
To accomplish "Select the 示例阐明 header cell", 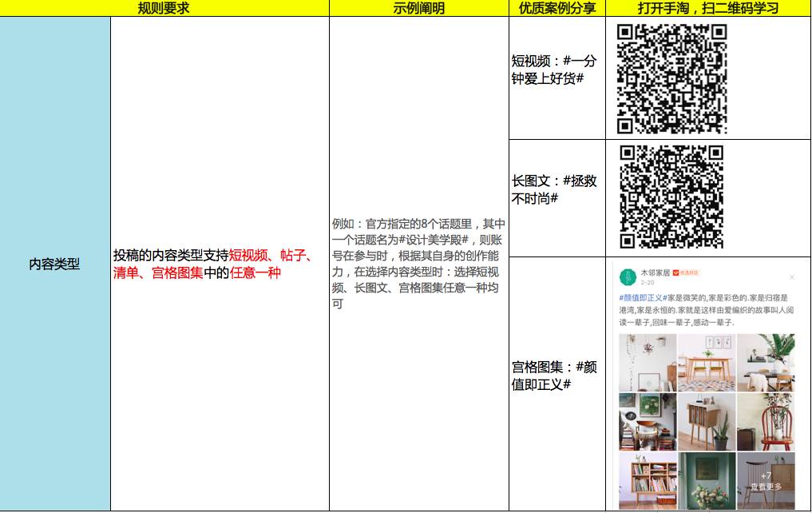I will (x=418, y=8).
